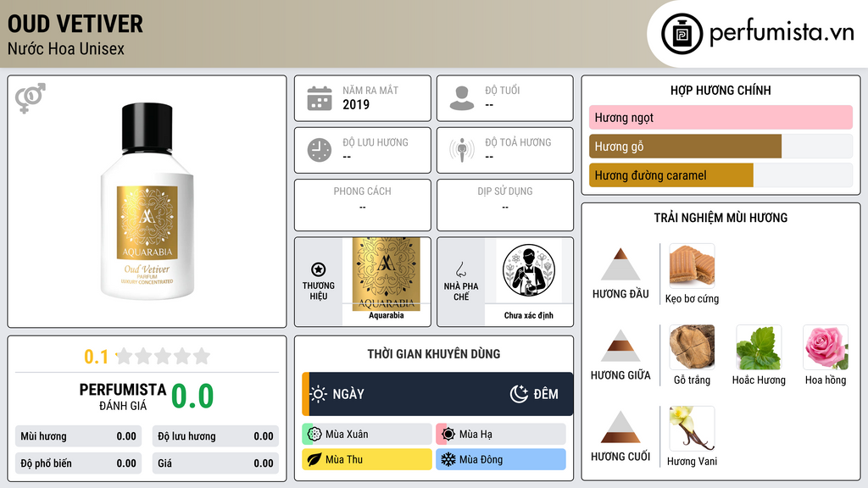Click the Độ phổ biến score row
This screenshot has width=868, height=488.
pyautogui.click(x=79, y=463)
